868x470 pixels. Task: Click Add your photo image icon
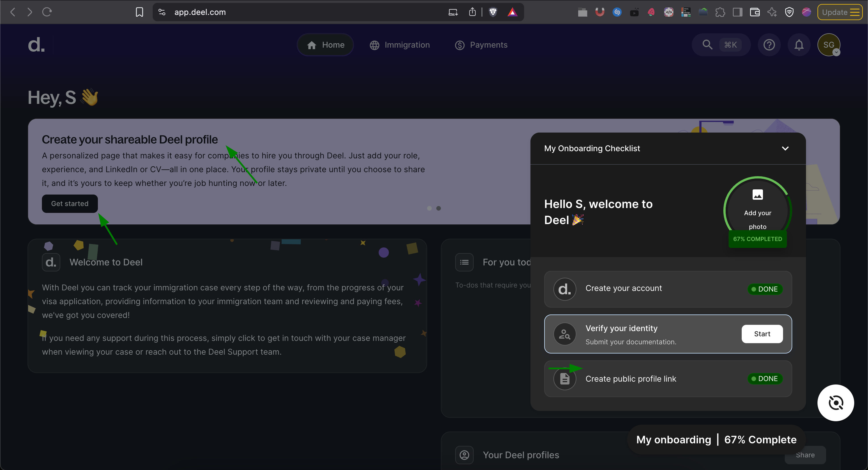(757, 195)
